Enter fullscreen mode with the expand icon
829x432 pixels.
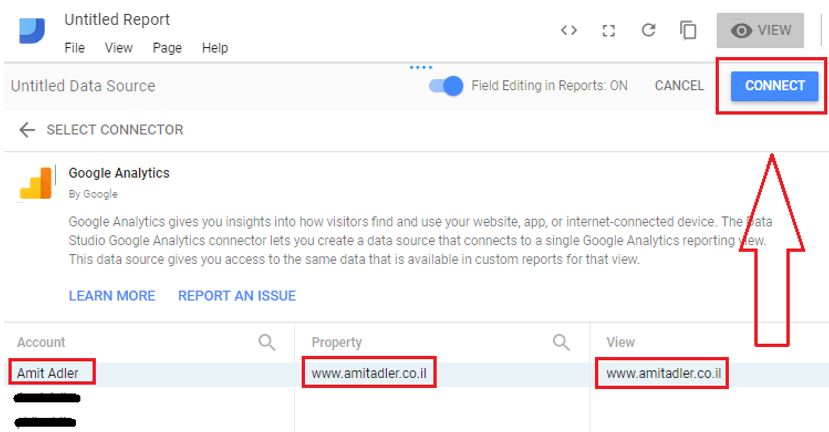[608, 30]
